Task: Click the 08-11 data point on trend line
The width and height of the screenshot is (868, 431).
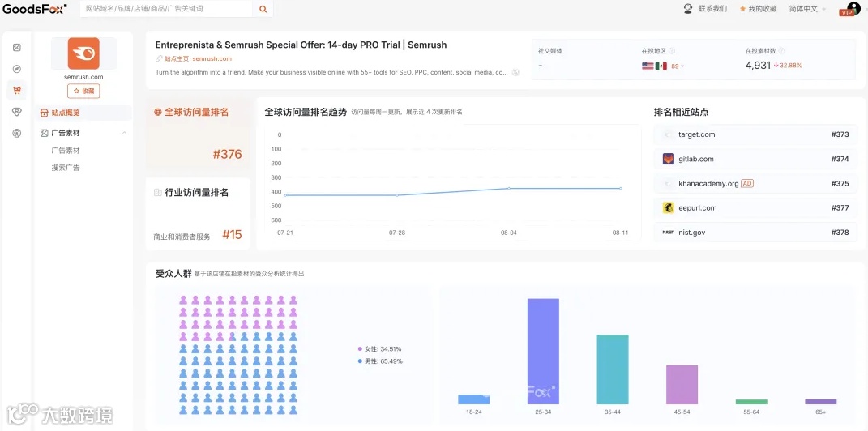Action: [621, 188]
